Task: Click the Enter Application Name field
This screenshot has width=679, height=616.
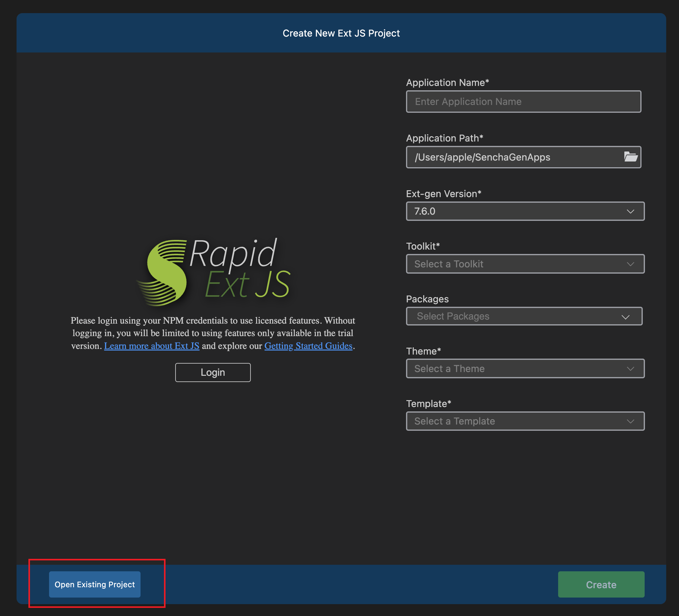Action: click(523, 102)
